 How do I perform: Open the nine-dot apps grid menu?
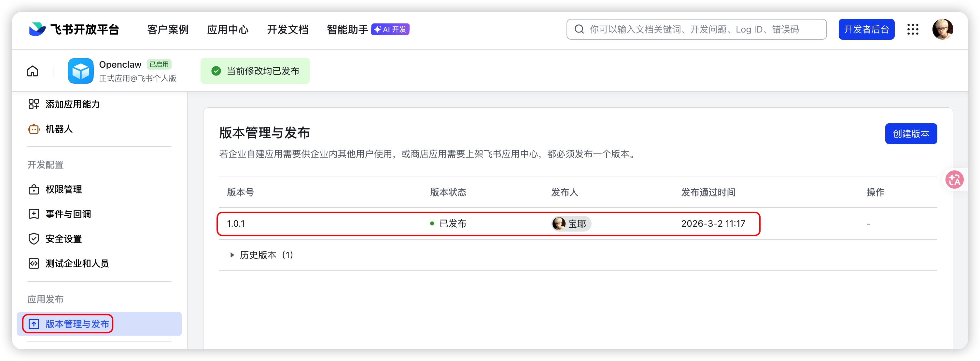tap(913, 29)
